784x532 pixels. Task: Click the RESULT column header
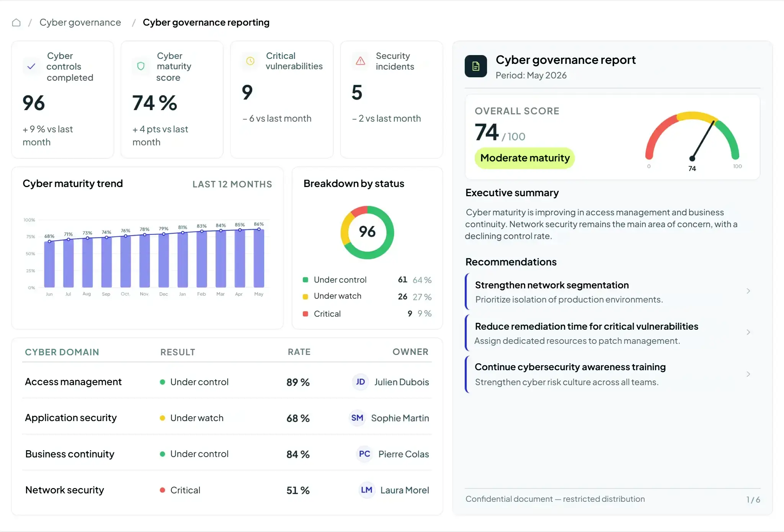point(178,352)
